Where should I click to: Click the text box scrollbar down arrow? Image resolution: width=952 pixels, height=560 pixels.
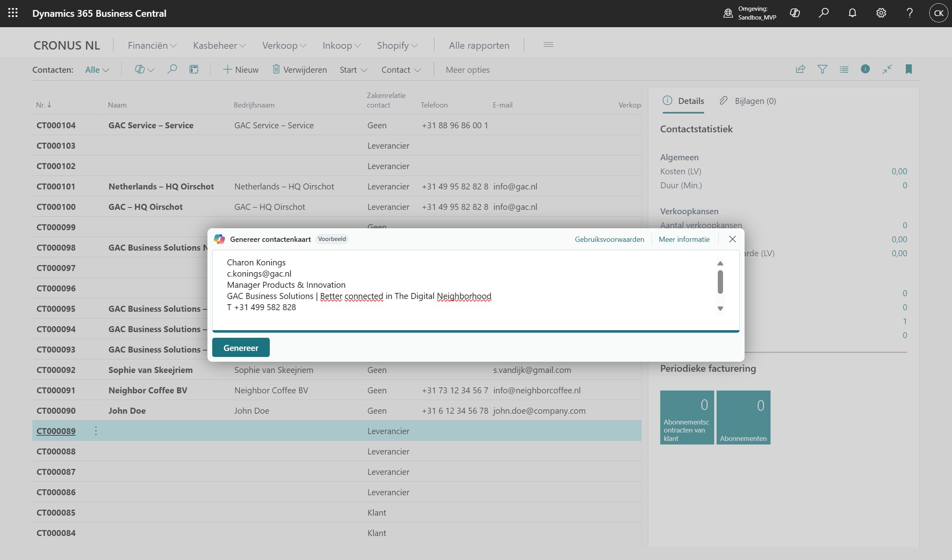(x=720, y=308)
